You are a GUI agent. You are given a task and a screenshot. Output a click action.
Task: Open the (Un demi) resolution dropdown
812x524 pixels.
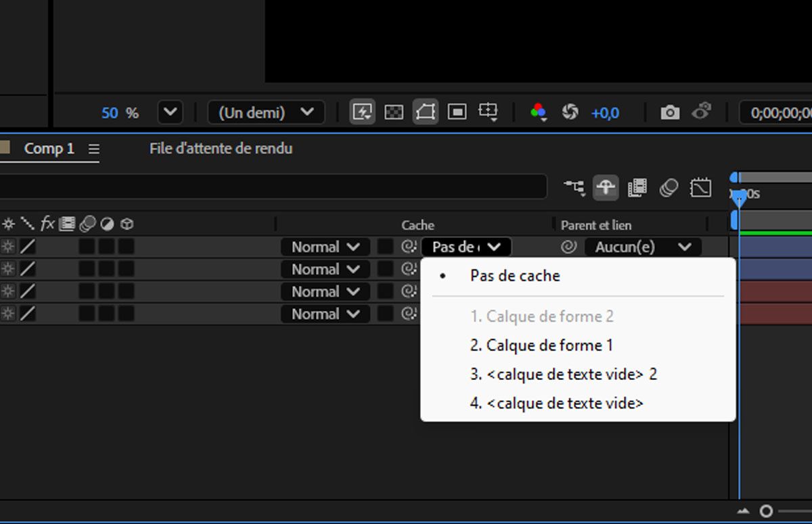click(266, 112)
